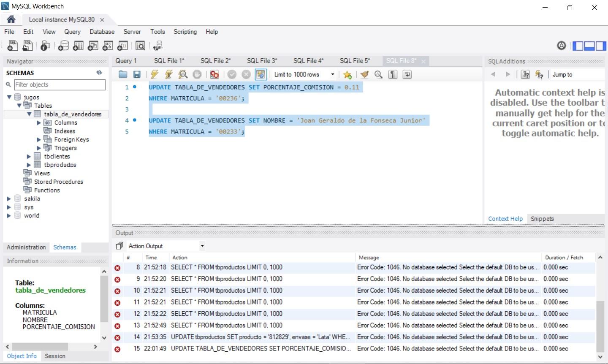Go to the next help topic
608x364 pixels.
508,74
